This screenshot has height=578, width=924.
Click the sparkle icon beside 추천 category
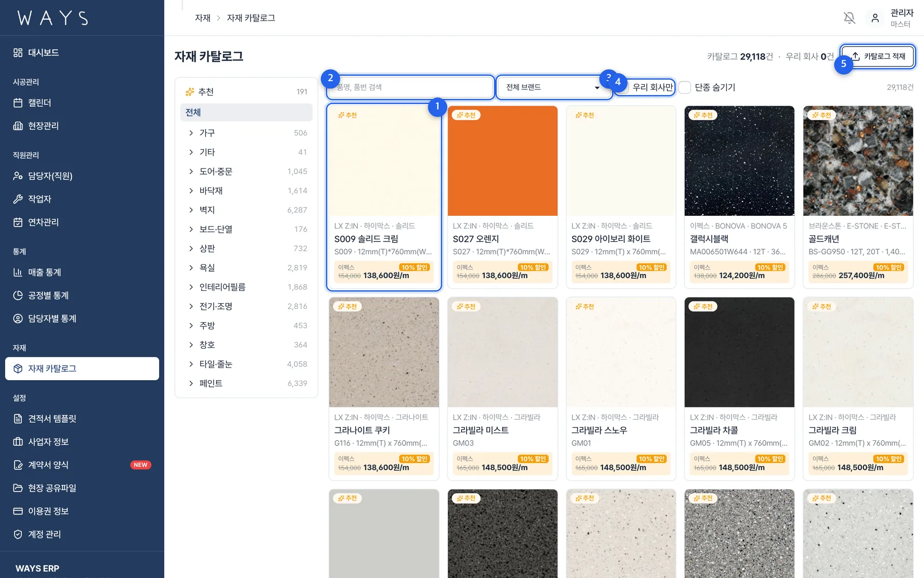(x=190, y=91)
